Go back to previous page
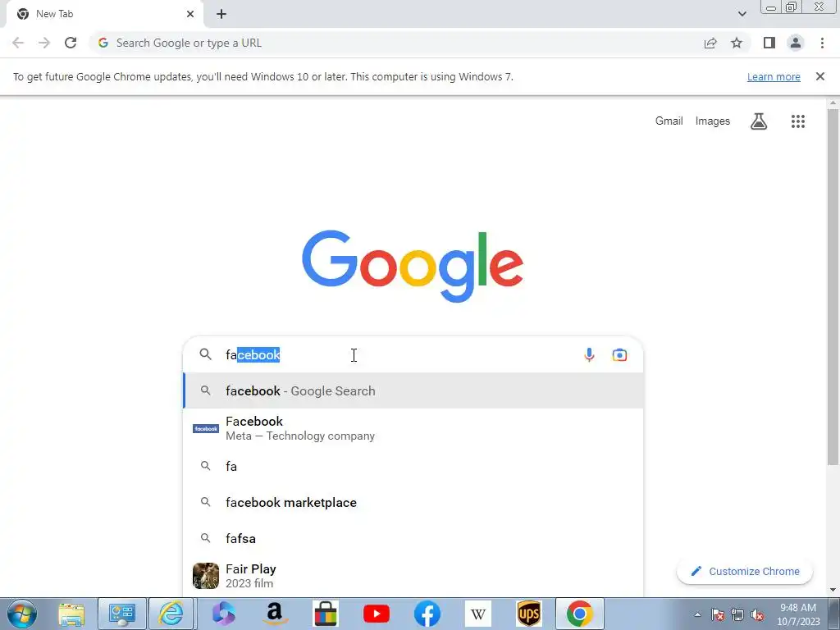 point(18,43)
